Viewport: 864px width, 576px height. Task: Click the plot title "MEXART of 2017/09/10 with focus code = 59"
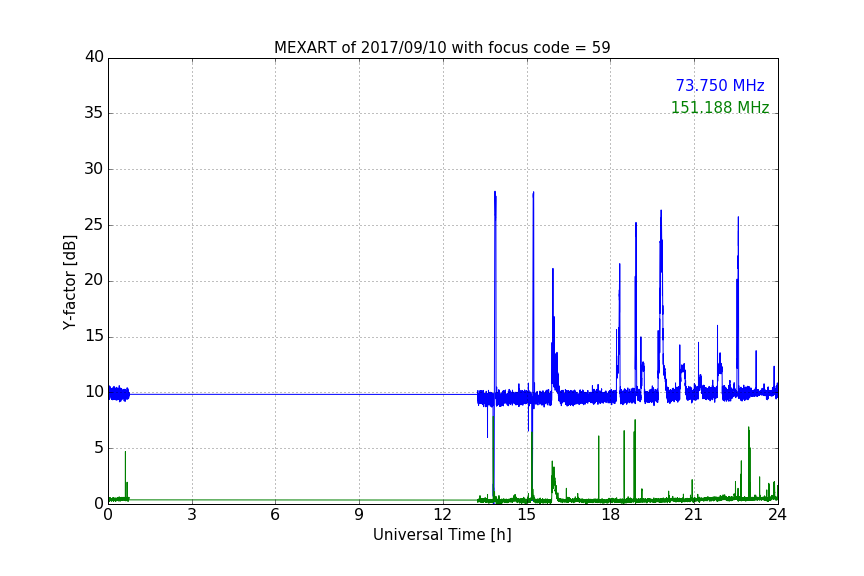tap(442, 48)
